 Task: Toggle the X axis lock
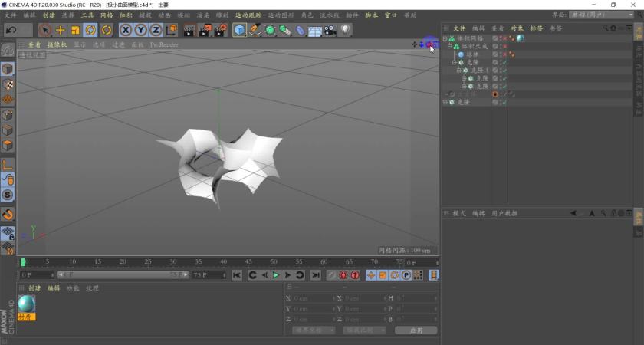[x=126, y=30]
